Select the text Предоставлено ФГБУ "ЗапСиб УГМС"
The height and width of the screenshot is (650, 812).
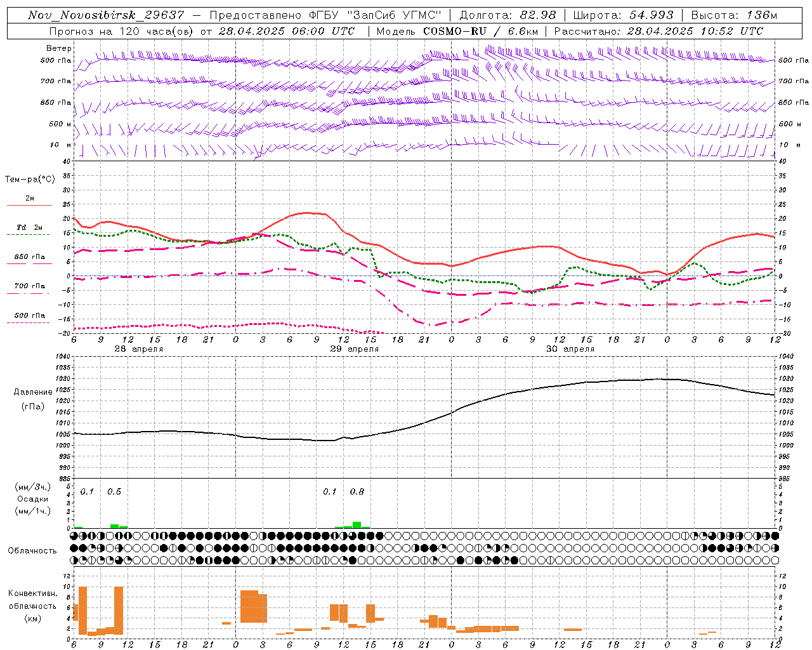[x=325, y=15]
